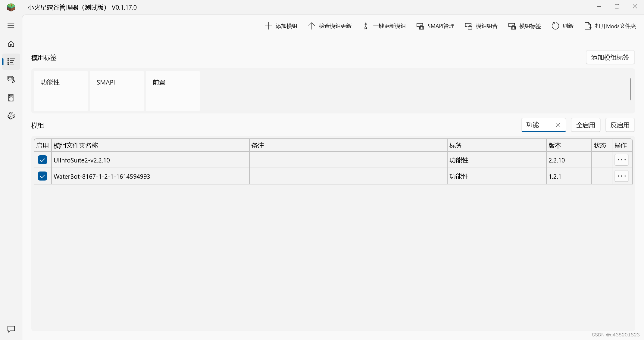Refresh the mod list
This screenshot has width=644, height=340.
coord(562,26)
